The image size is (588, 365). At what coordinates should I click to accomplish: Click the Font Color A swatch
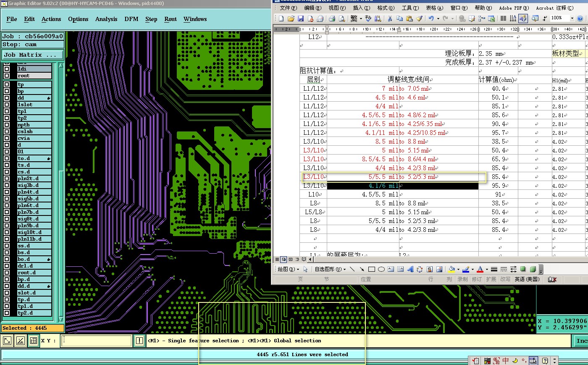[x=480, y=269]
